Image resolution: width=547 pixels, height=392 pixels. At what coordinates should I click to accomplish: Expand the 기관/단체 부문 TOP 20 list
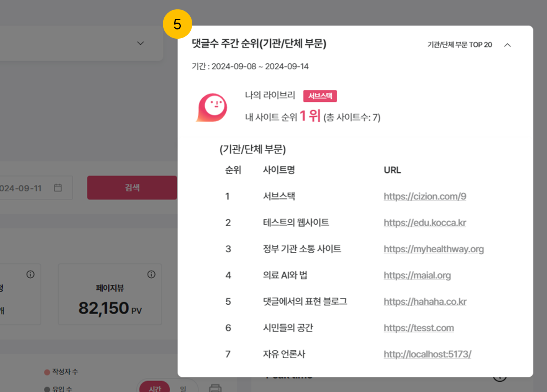pyautogui.click(x=459, y=45)
